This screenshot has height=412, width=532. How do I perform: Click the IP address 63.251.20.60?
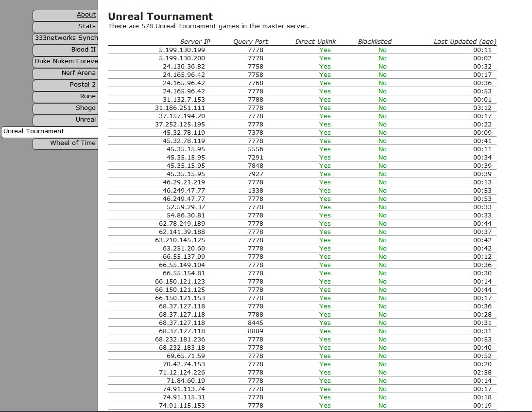(x=184, y=248)
